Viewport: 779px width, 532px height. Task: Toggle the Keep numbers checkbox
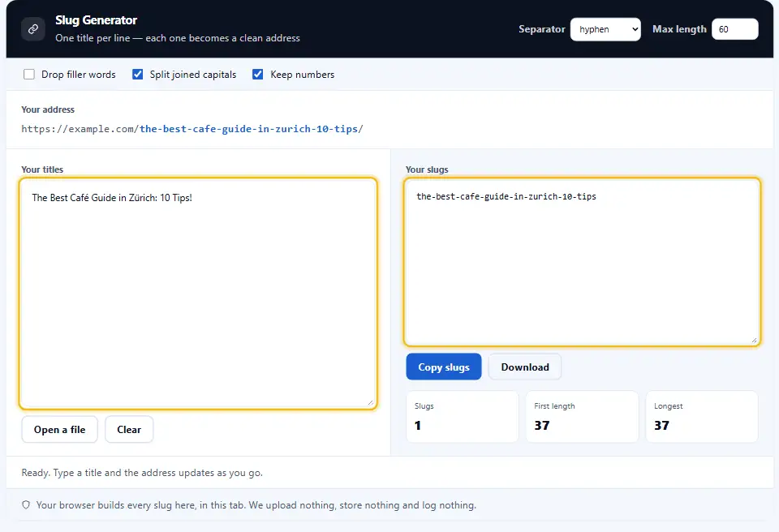[258, 75]
